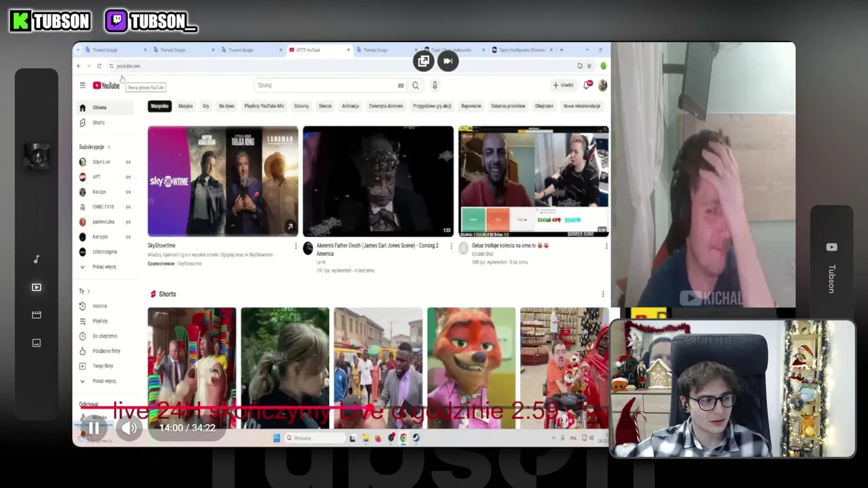Open options menu for Akeem's Father Death video

coord(451,246)
